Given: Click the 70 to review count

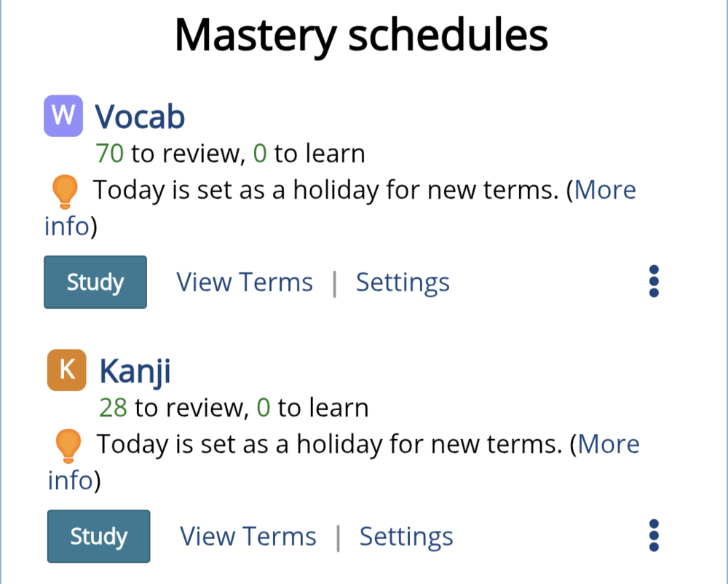Looking at the screenshot, I should pyautogui.click(x=110, y=154).
